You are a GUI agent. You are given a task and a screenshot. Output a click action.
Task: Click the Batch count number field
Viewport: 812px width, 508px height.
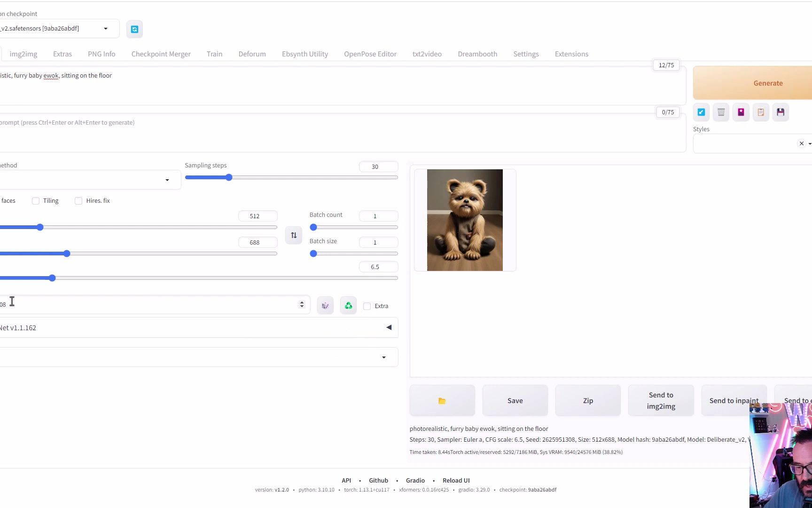click(378, 216)
